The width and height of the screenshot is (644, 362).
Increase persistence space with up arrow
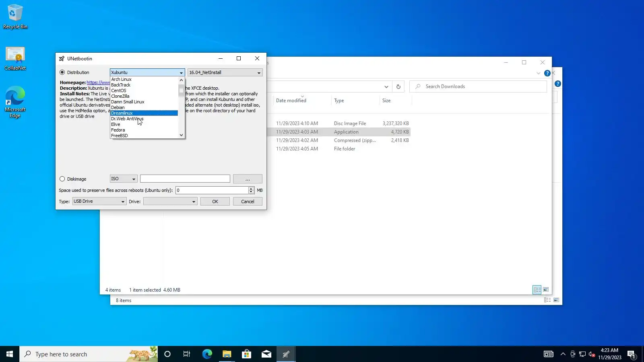click(x=251, y=188)
